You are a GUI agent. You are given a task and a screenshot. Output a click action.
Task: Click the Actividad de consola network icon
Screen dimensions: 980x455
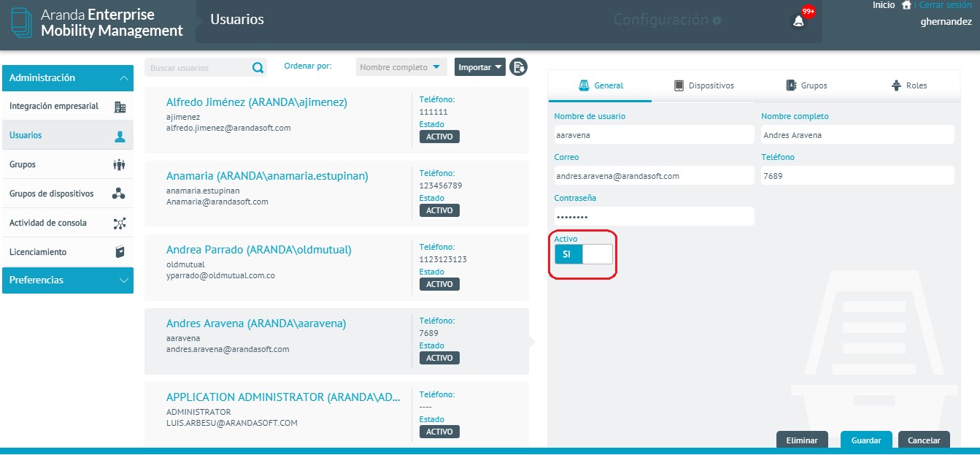coord(120,223)
